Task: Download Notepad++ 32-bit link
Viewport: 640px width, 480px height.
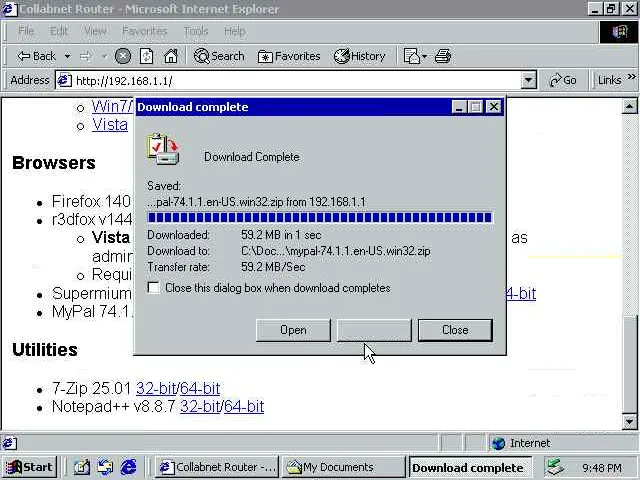Action: point(200,406)
